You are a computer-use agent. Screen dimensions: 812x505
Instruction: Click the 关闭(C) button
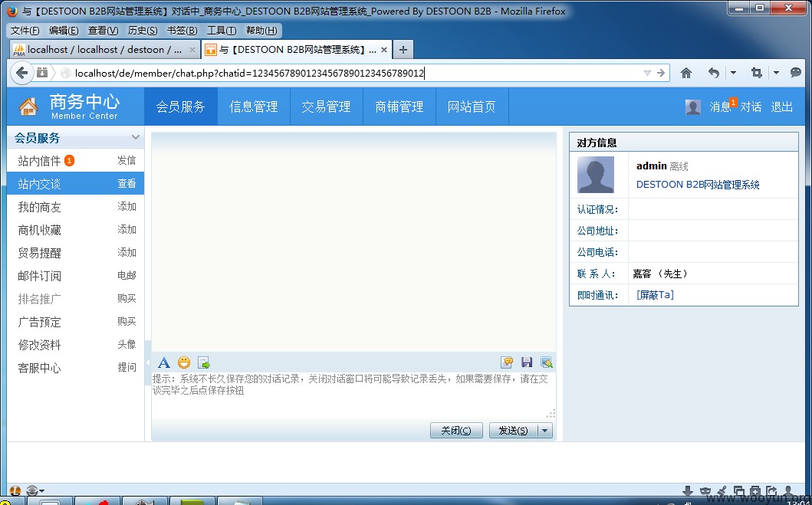456,431
